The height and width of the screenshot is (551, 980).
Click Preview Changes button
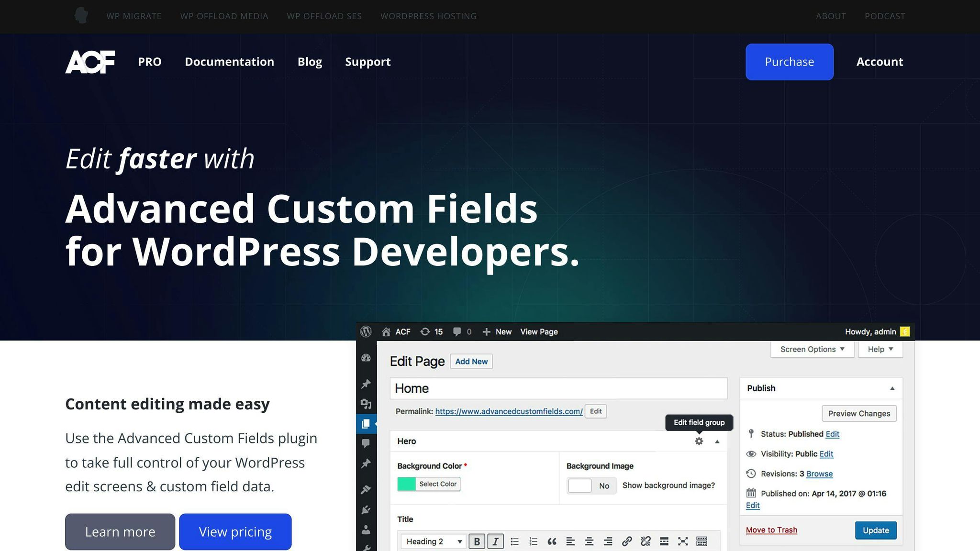859,414
